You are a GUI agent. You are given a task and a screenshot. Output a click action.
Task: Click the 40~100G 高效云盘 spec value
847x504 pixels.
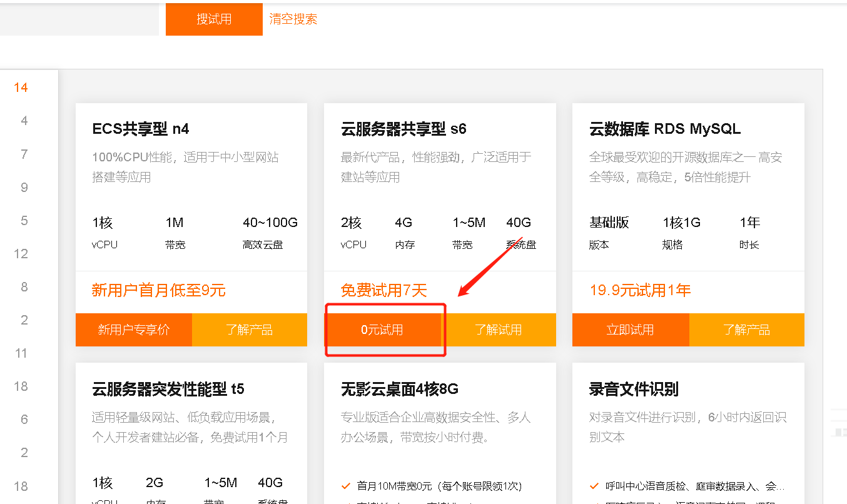click(270, 223)
